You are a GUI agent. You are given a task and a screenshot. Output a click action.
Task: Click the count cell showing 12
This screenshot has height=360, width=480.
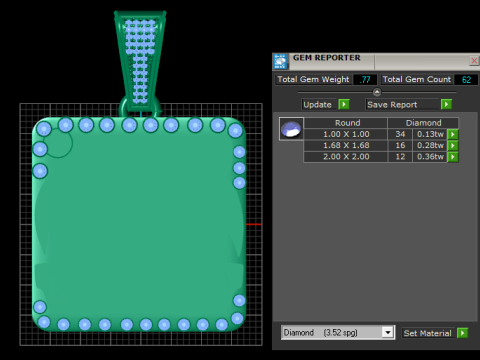[x=400, y=157]
